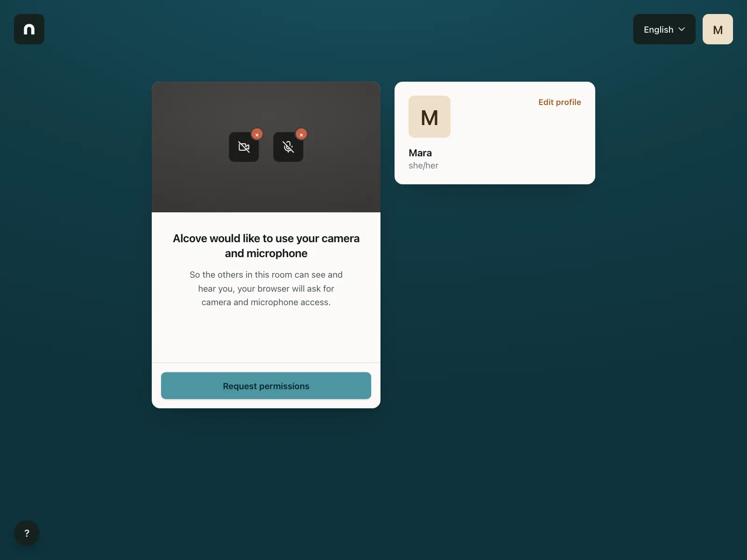Screen dimensions: 747x560
Task: Select the she/her pronouns text
Action: tap(423, 166)
